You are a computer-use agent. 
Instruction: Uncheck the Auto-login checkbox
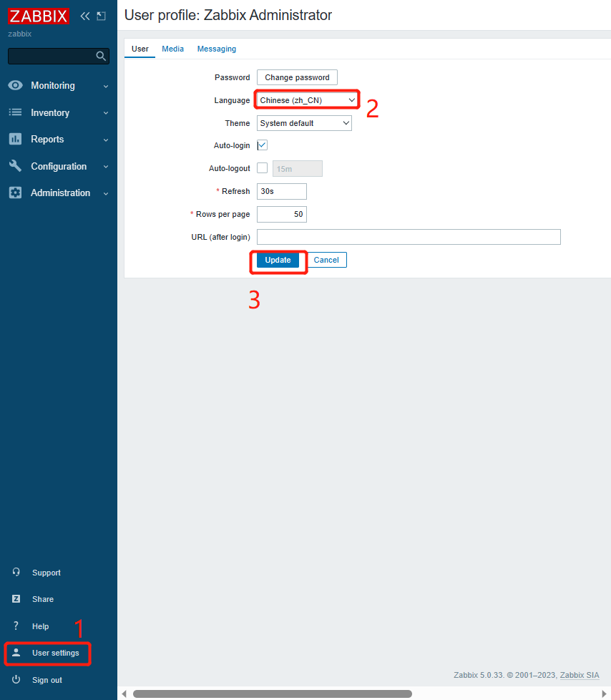pyautogui.click(x=262, y=145)
